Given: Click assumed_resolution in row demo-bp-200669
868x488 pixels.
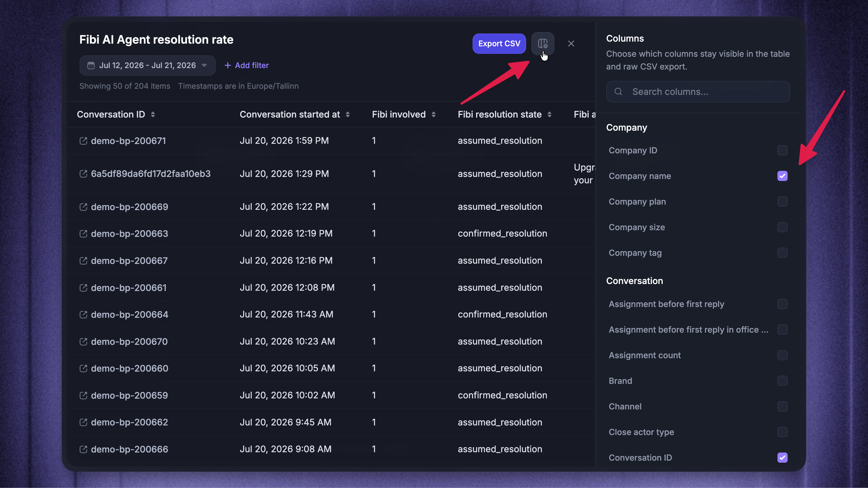Looking at the screenshot, I should [500, 207].
